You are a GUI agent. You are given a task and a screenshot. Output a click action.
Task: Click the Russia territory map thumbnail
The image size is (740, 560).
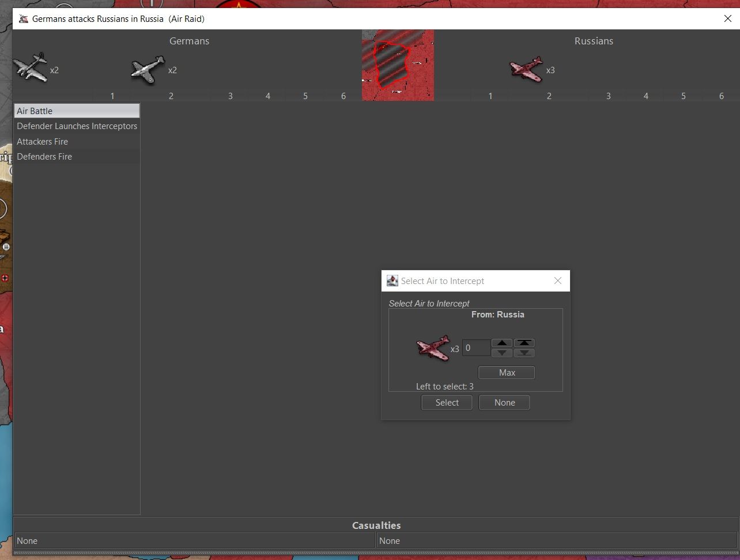(x=398, y=65)
